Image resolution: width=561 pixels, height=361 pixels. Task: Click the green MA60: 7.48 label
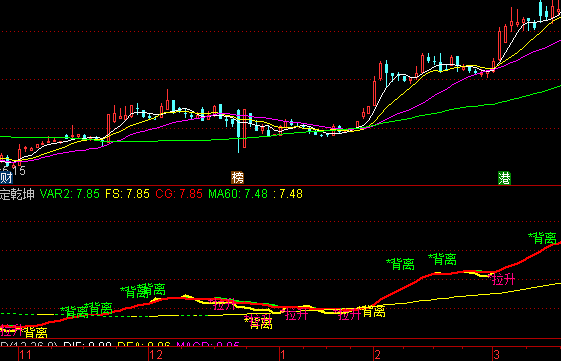point(238,194)
